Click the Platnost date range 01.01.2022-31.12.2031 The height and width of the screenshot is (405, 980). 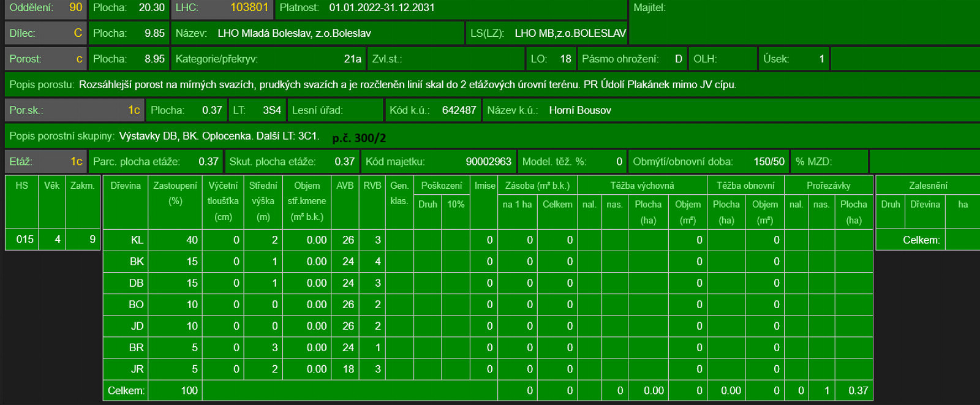382,7
